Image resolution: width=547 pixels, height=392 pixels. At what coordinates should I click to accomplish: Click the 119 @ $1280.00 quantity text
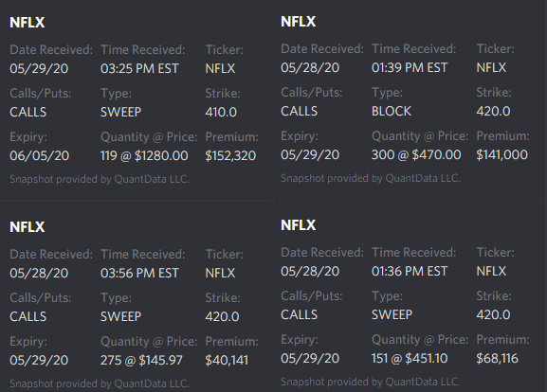point(144,155)
